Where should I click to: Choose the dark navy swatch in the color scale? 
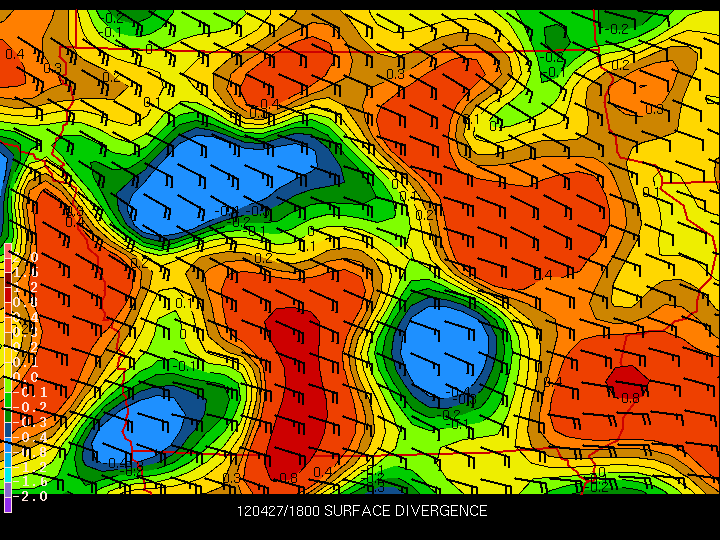(7, 429)
